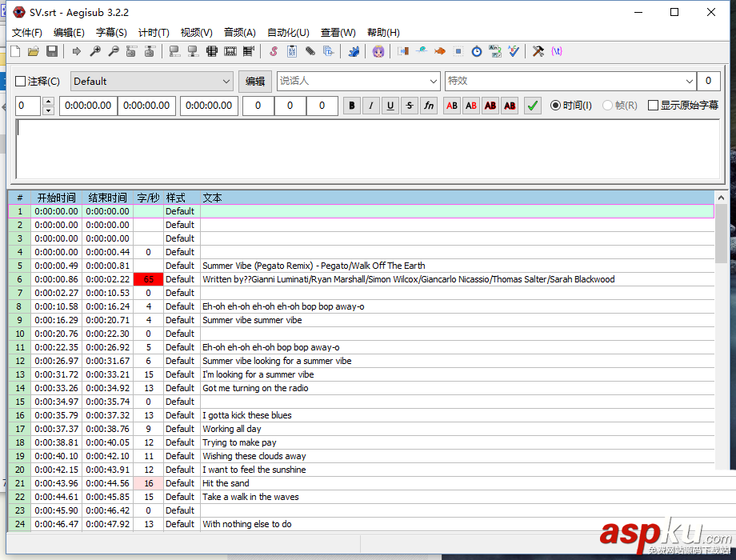Expand the Default style dropdown

(226, 82)
